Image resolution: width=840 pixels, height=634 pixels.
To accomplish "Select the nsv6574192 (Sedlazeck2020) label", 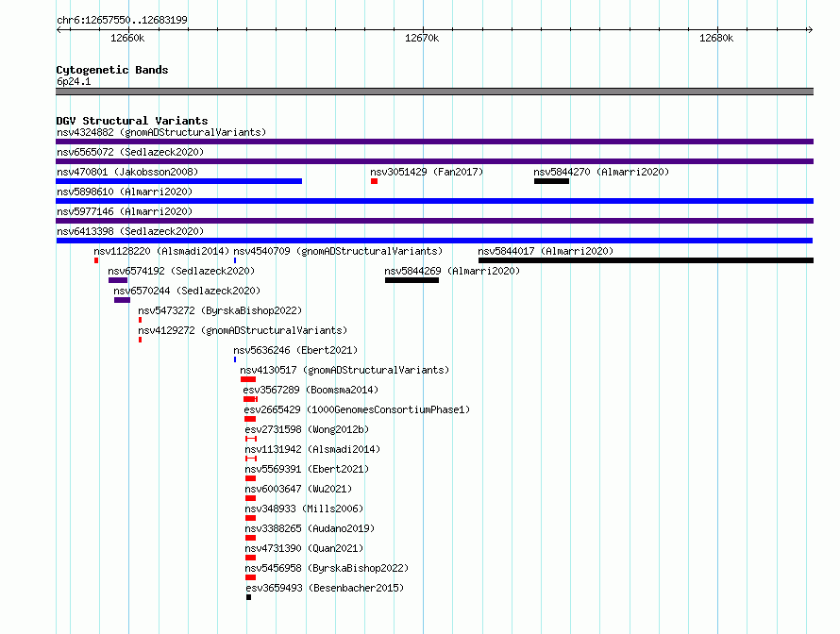I will (x=181, y=271).
